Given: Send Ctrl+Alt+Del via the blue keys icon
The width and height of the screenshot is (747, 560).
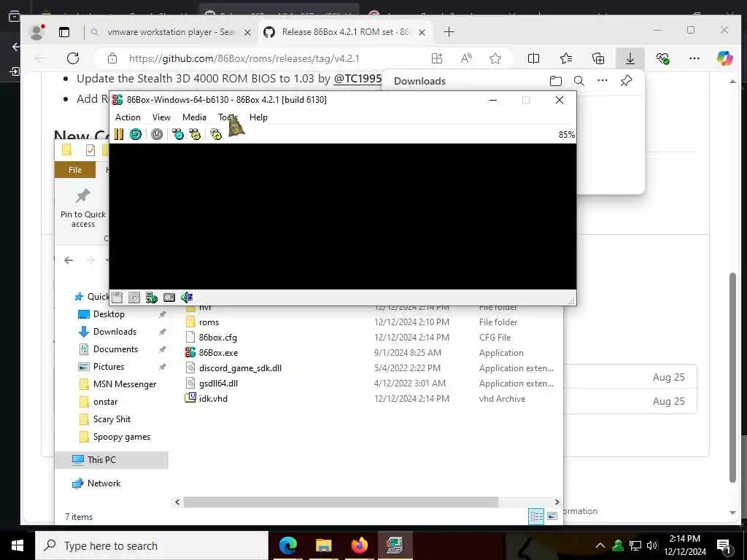Looking at the screenshot, I should 178,134.
